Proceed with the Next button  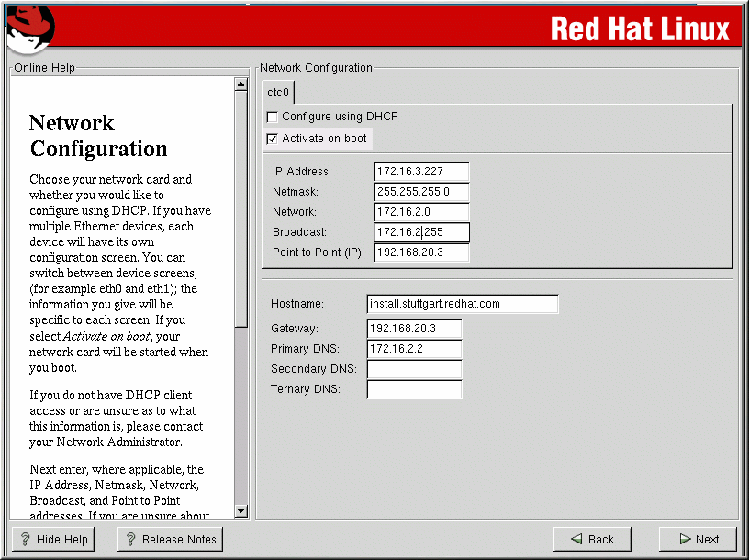698,539
